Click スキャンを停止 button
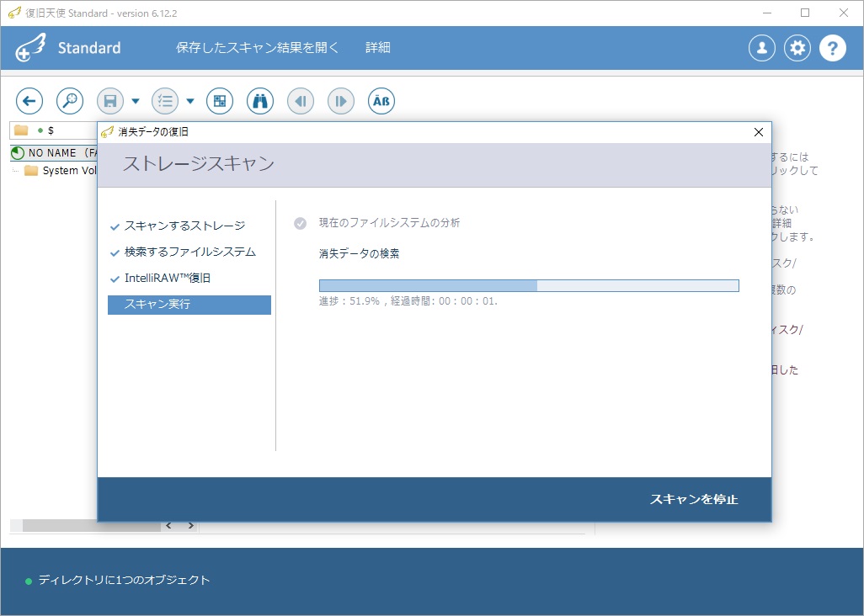 click(694, 499)
